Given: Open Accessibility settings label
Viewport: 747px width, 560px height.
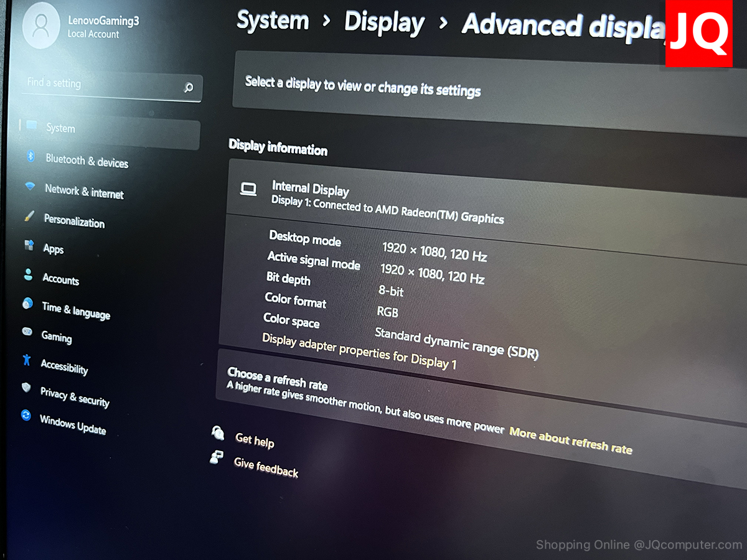Looking at the screenshot, I should pyautogui.click(x=64, y=366).
